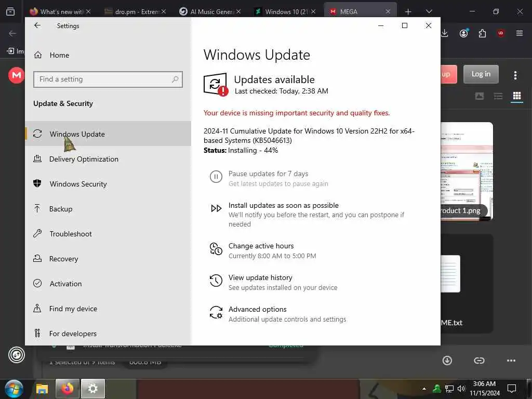The width and height of the screenshot is (532, 399).
Task: Open Troubleshoot settings
Action: (x=108, y=233)
